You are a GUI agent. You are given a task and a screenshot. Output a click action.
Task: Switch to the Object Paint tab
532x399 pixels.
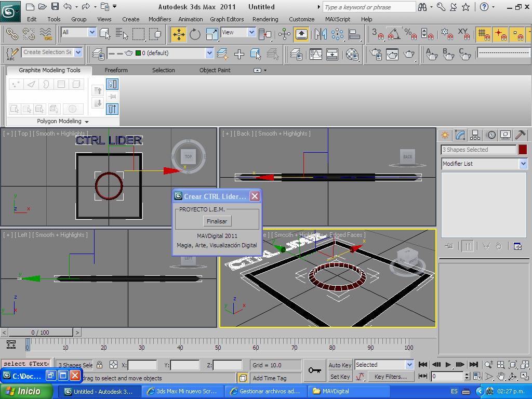coord(215,70)
